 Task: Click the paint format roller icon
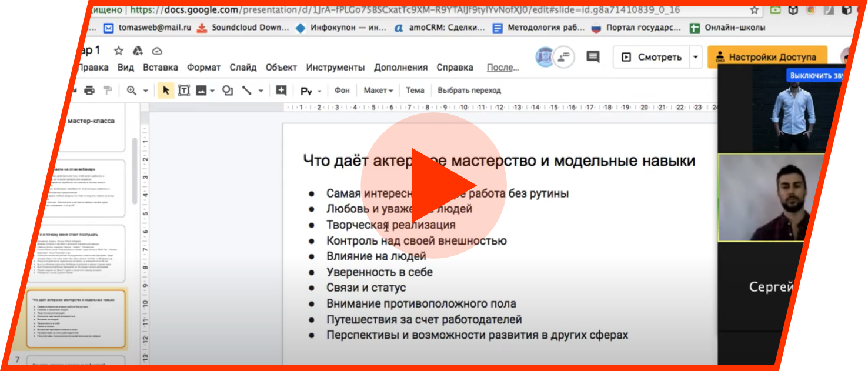click(107, 91)
